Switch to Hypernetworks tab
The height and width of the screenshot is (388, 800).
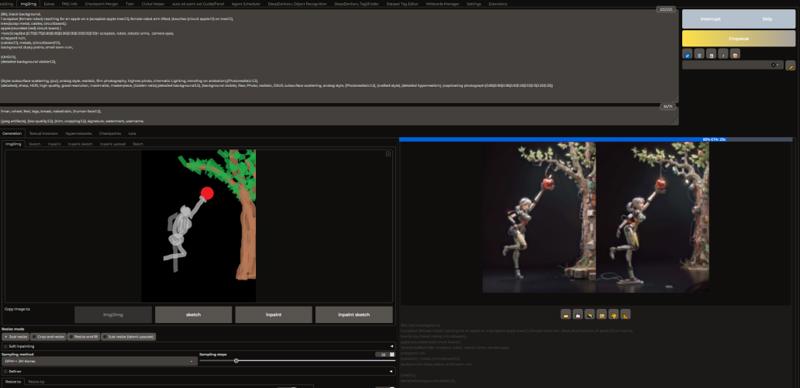[x=79, y=133]
